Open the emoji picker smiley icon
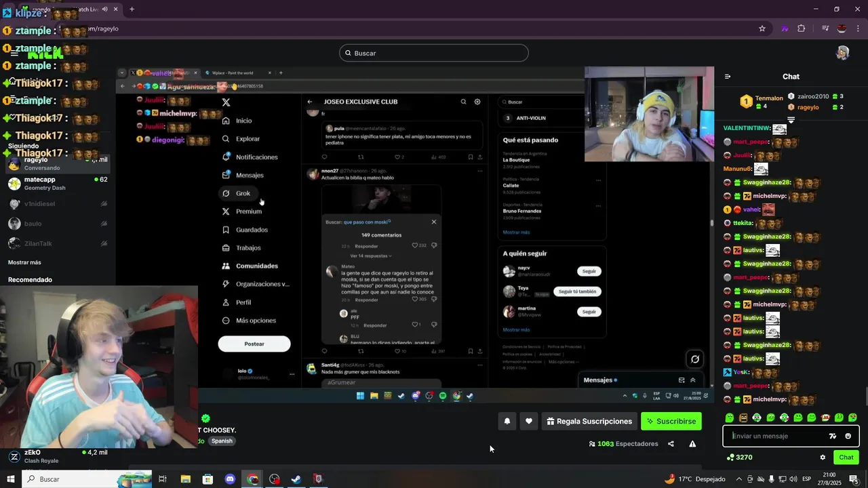Viewport: 868px width, 488px height. coord(848,436)
